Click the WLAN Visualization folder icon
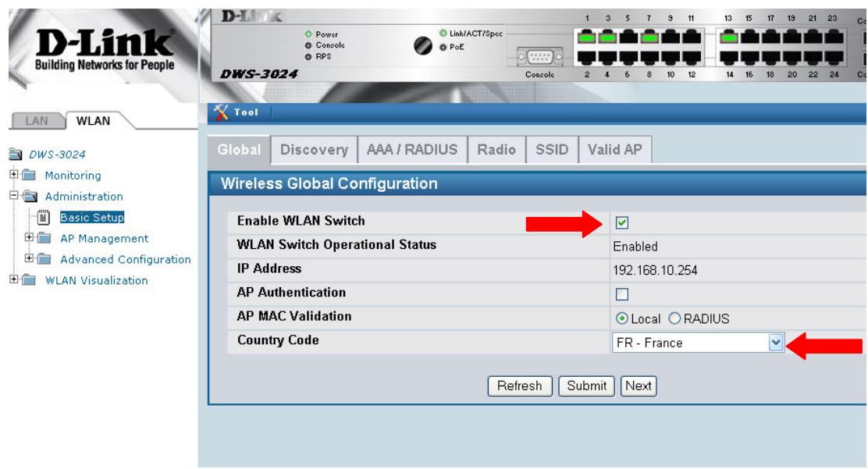This screenshot has height=469, width=868. pos(29,281)
